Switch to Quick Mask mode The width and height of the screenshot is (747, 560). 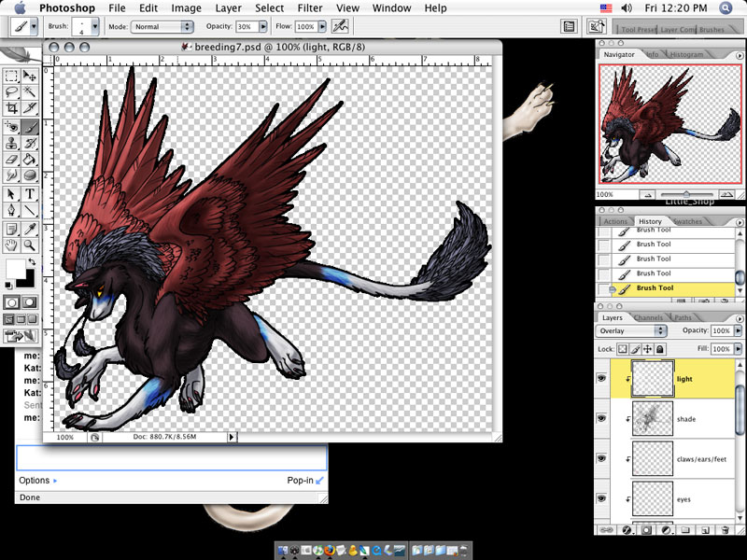point(30,301)
